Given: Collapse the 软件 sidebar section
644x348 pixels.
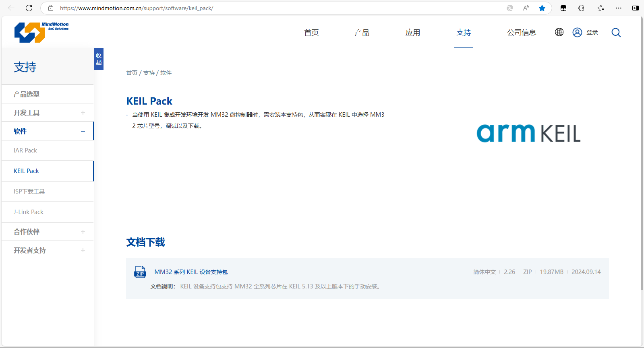Looking at the screenshot, I should (83, 131).
